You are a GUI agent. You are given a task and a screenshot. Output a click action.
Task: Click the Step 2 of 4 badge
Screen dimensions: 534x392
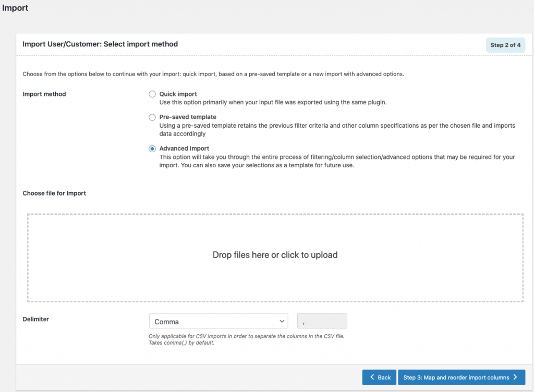(505, 45)
